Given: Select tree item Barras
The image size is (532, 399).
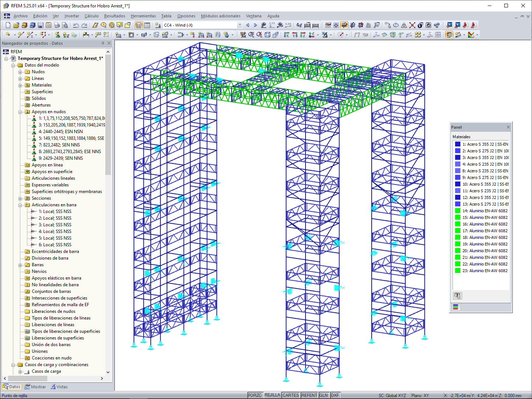Looking at the screenshot, I should pyautogui.click(x=38, y=265).
